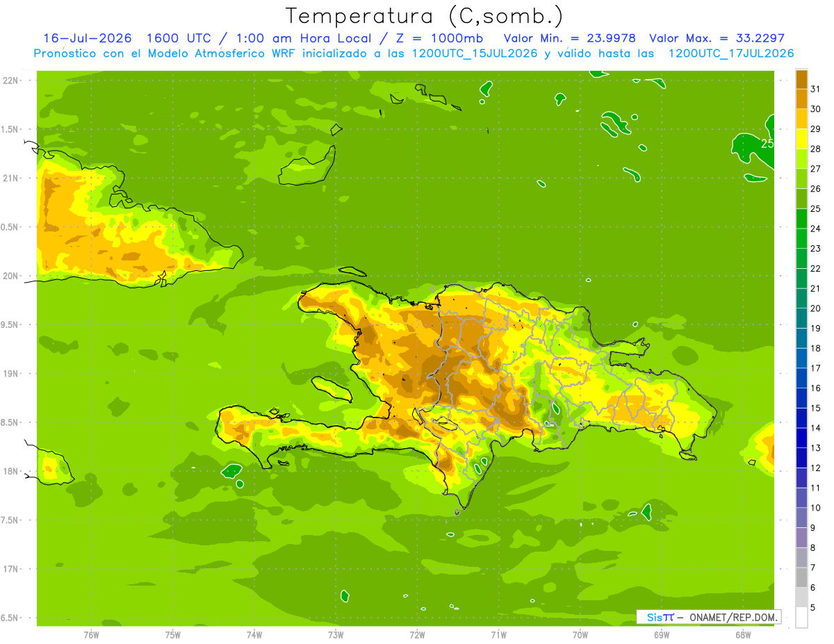This screenshot has height=644, width=834.
Task: Select the yellow colorbar band between 28 and 29
Action: [801, 139]
